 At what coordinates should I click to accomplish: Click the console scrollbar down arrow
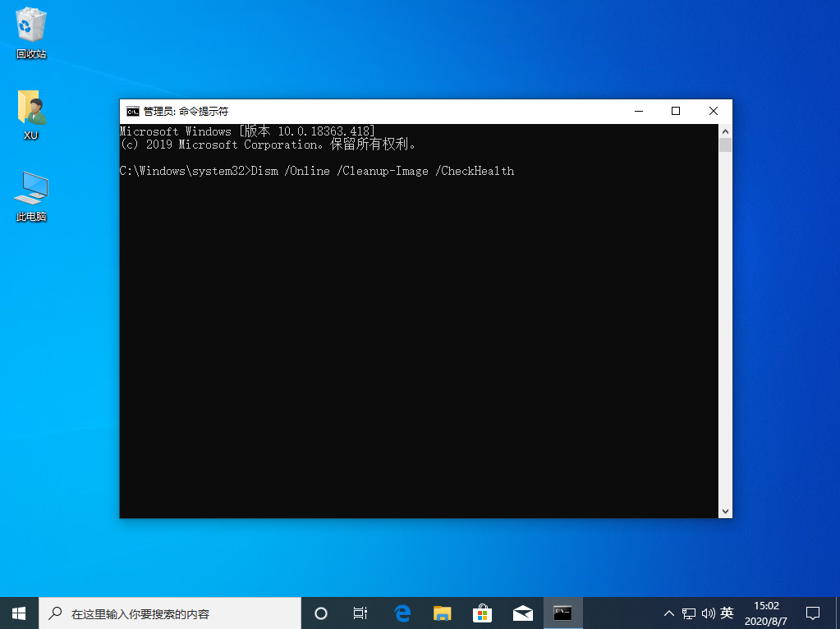[725, 511]
